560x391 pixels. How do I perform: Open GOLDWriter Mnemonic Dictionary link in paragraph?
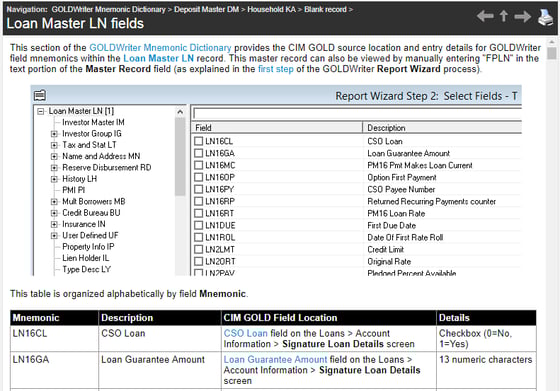[160, 47]
